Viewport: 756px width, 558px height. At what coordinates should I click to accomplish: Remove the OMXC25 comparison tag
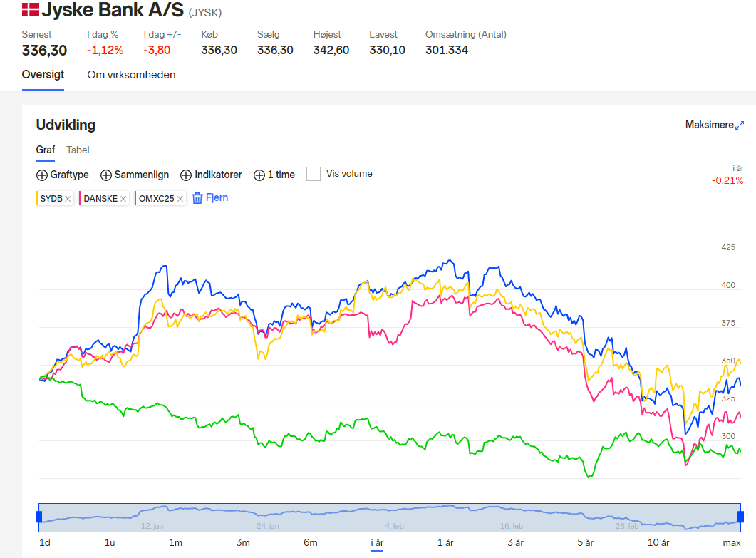[180, 199]
